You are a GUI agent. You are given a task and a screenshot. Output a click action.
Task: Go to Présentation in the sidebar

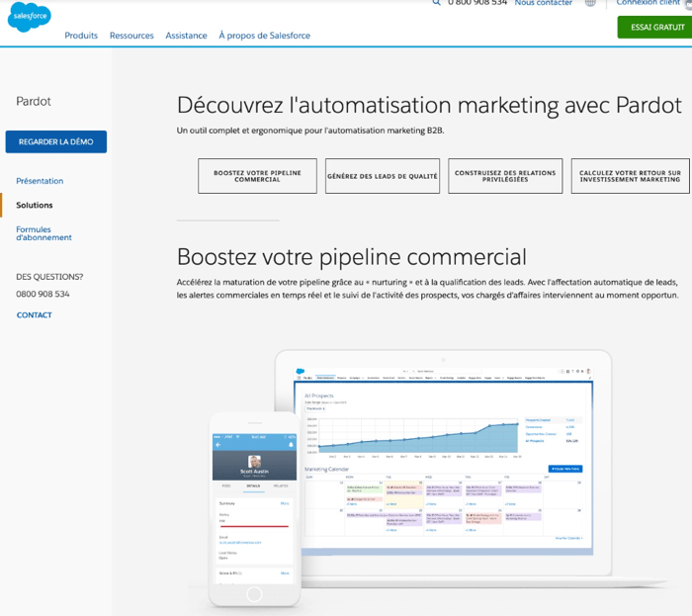coord(40,181)
